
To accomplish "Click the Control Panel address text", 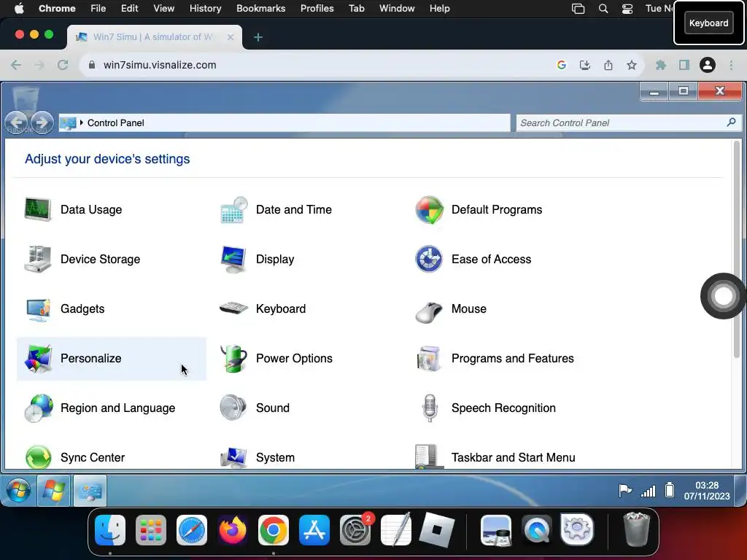I will tap(115, 122).
